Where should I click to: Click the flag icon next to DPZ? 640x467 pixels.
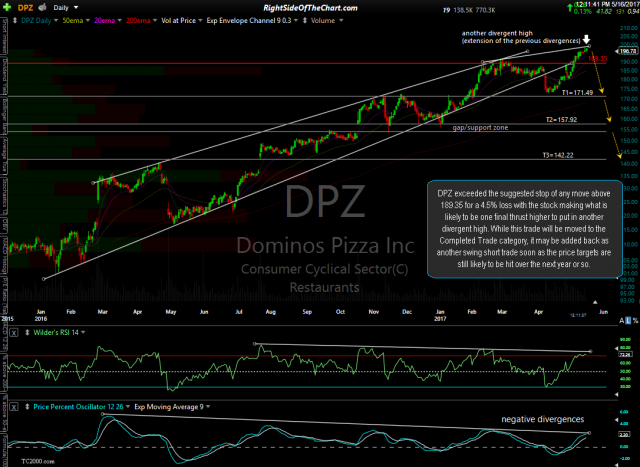(x=39, y=6)
